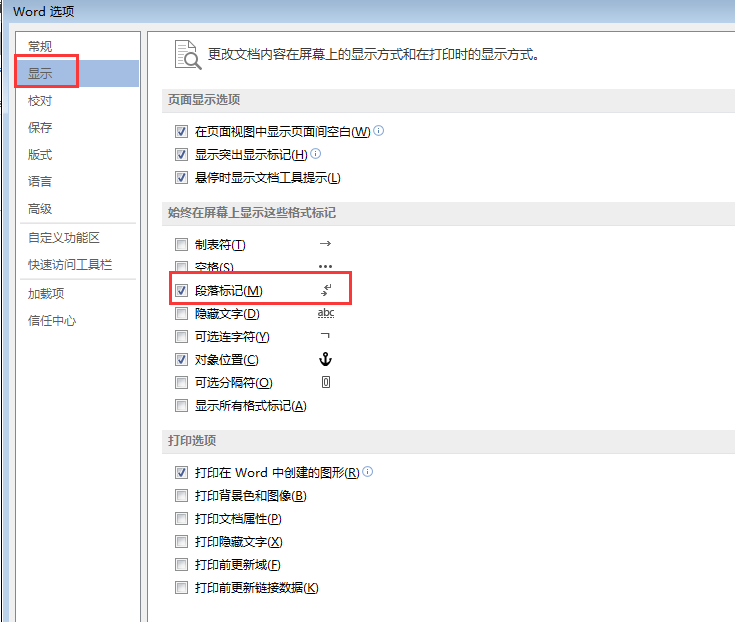Screen dimensions: 735x622
Task: Click the paragraph mark symbol icon
Action: pyautogui.click(x=326, y=290)
